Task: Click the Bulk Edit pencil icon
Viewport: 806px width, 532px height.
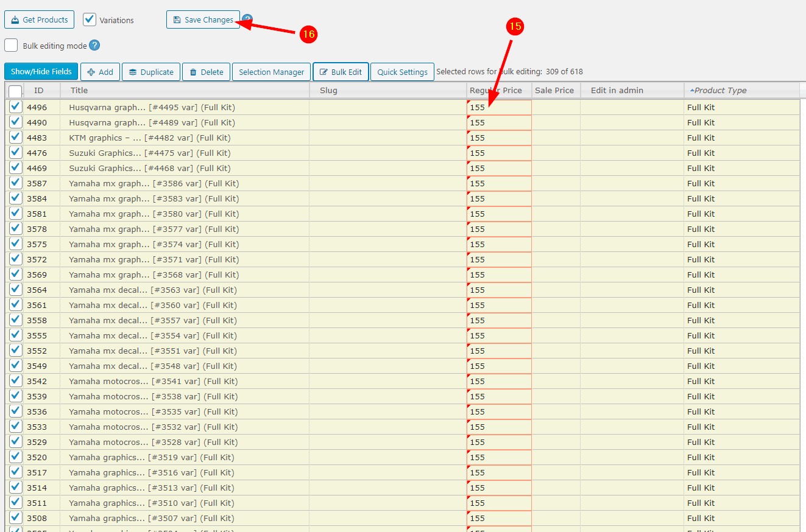Action: pyautogui.click(x=323, y=72)
